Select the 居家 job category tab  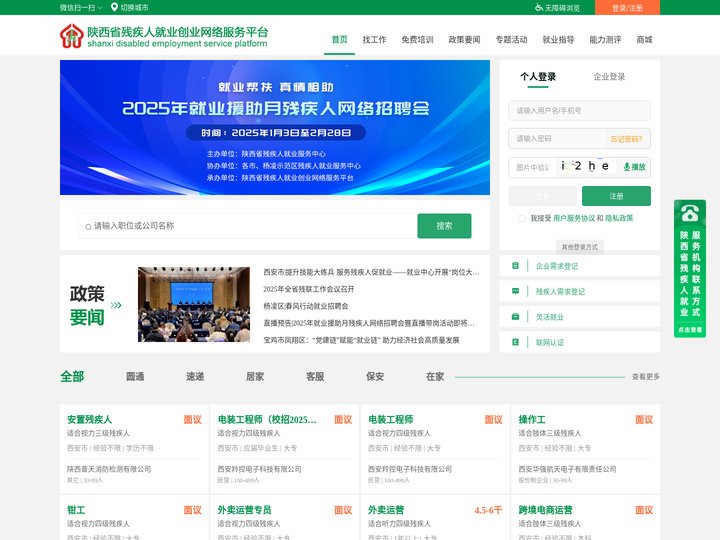pyautogui.click(x=255, y=377)
